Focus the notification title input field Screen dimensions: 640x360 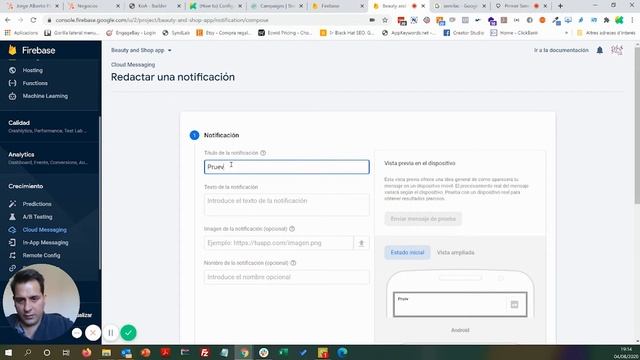pyautogui.click(x=287, y=167)
